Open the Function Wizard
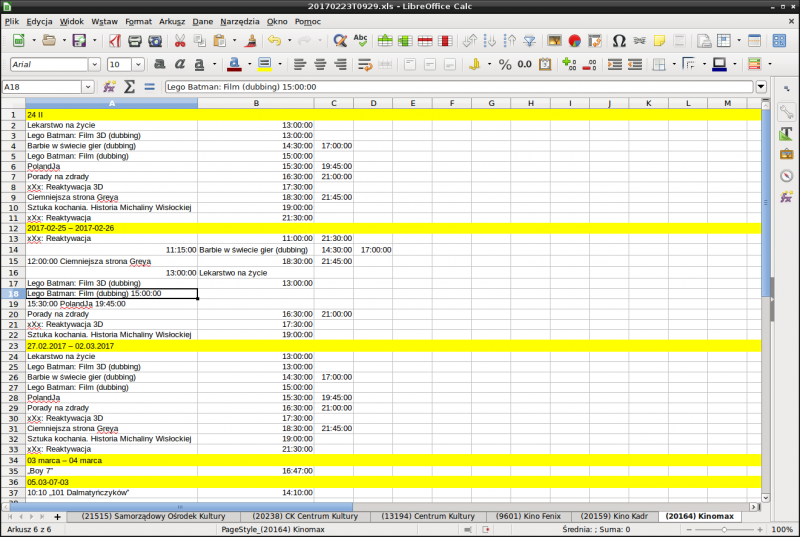The width and height of the screenshot is (800, 537). point(110,87)
